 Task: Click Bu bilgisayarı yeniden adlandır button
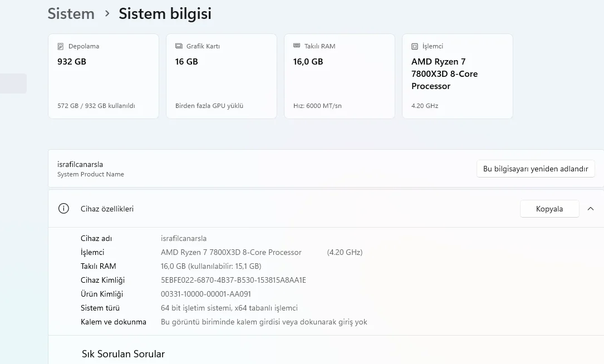535,169
